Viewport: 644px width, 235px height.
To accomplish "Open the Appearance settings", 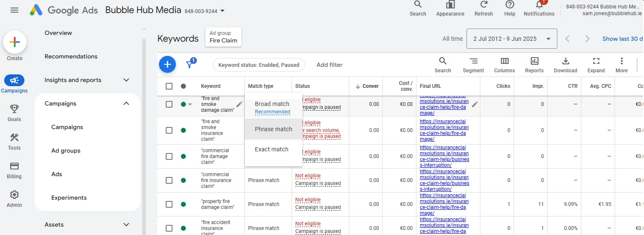I will 450,8.
